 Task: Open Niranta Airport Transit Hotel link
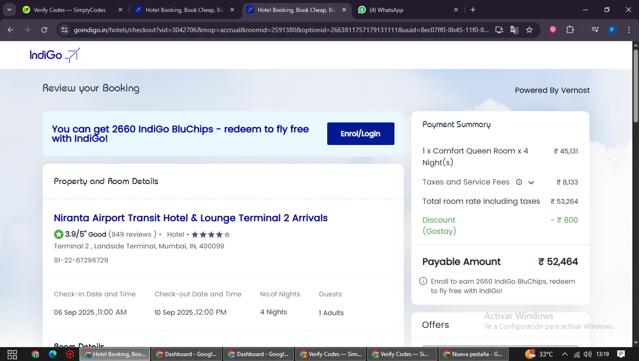[191, 218]
